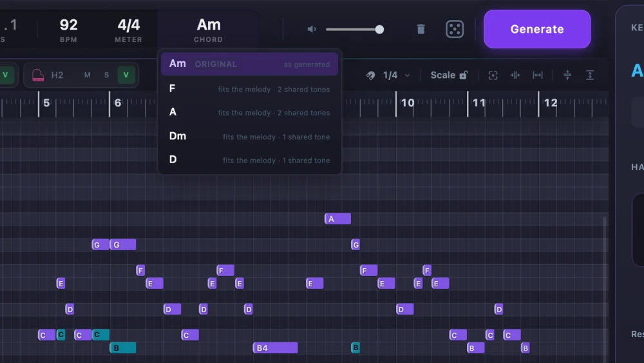Viewport: 644px width, 363px height.
Task: Click the fit-width horizontal arrows icon
Action: coord(537,75)
